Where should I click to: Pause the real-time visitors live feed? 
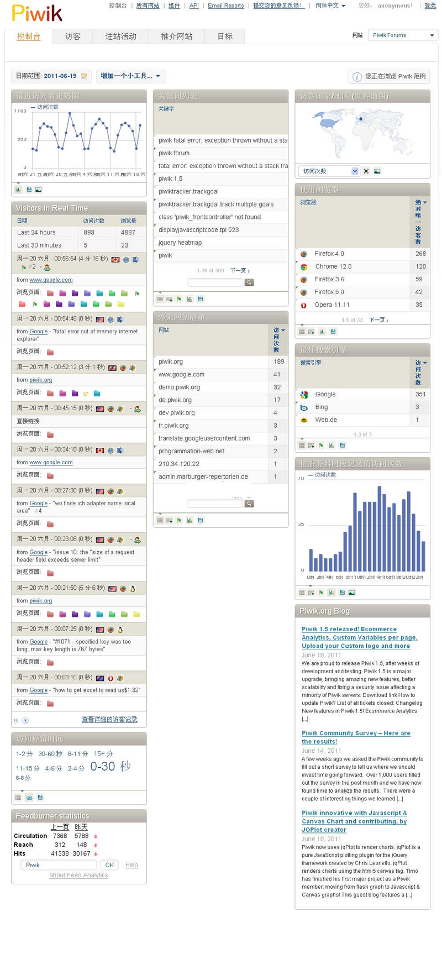coord(16,720)
